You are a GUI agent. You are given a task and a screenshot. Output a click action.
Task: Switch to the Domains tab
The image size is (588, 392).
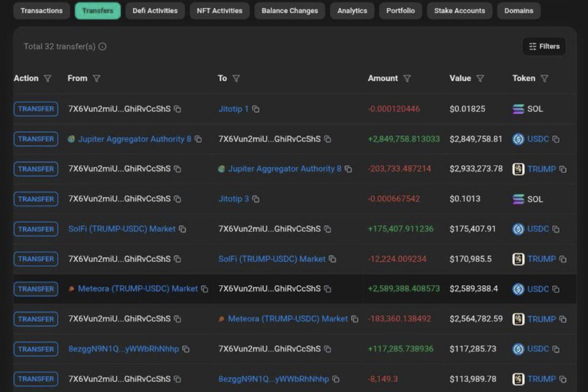click(519, 11)
